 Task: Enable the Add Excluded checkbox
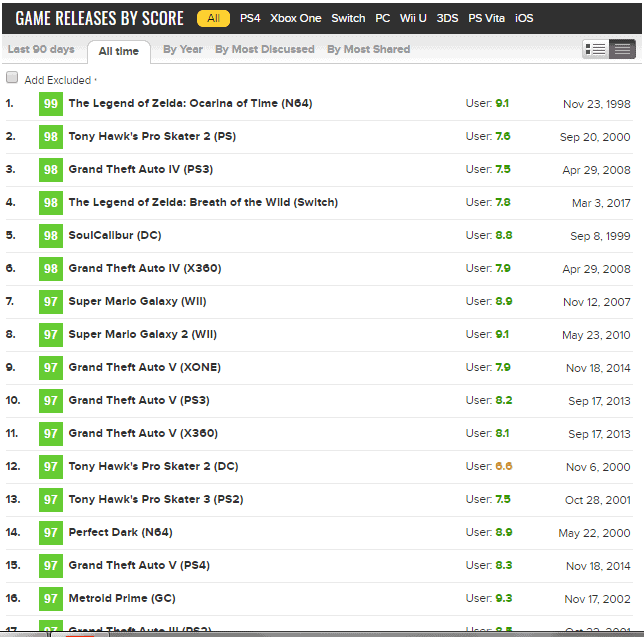12,78
